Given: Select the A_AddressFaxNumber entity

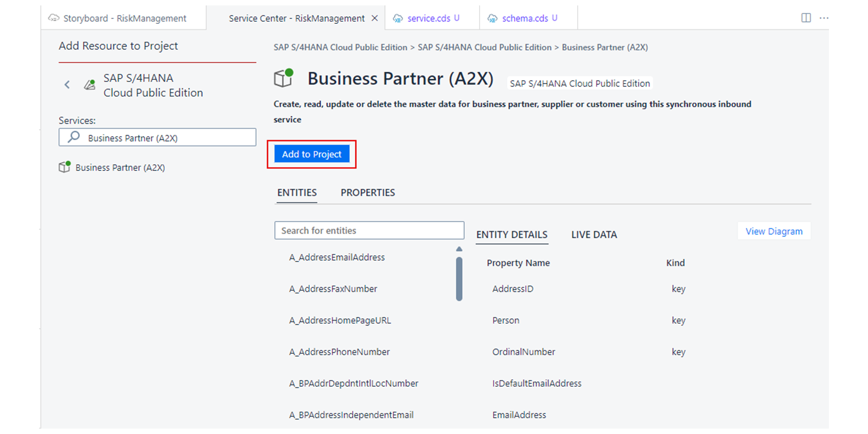Looking at the screenshot, I should pos(333,289).
